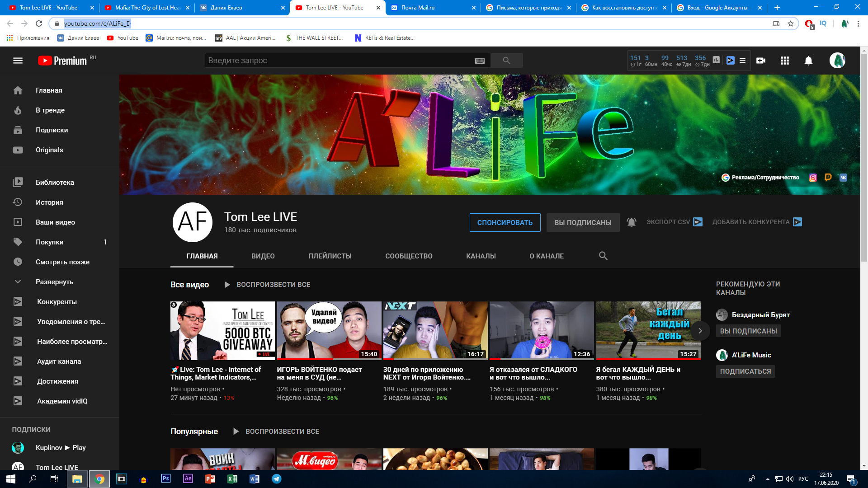Screen dimensions: 868x488
Task: Click the YouTube Premium logo
Action: point(62,61)
